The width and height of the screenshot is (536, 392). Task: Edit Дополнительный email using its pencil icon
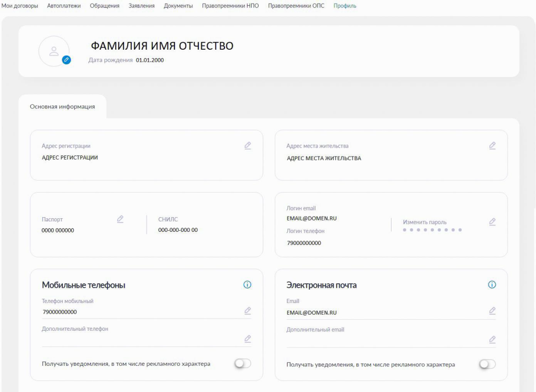point(492,339)
